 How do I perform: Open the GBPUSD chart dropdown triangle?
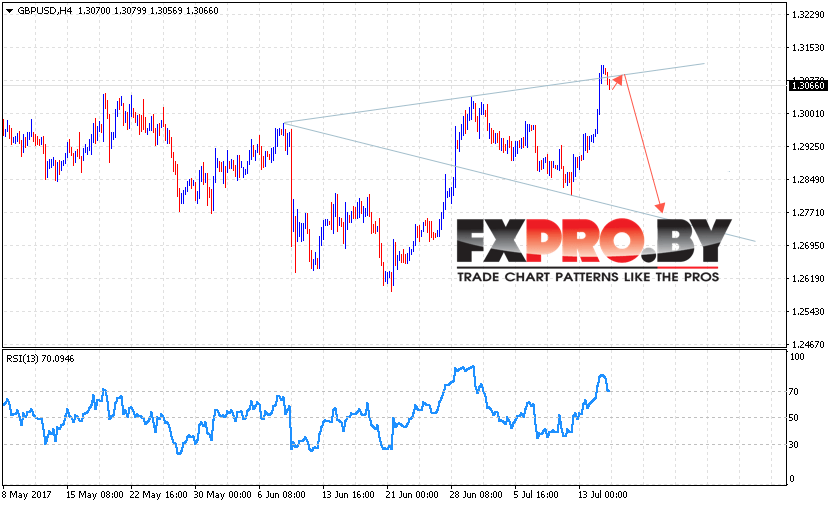point(9,11)
